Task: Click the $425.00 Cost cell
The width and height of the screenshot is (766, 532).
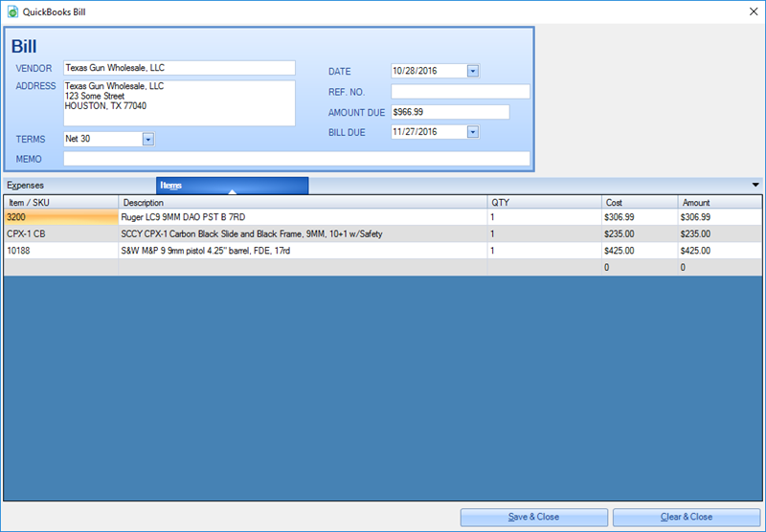Action: pyautogui.click(x=640, y=251)
